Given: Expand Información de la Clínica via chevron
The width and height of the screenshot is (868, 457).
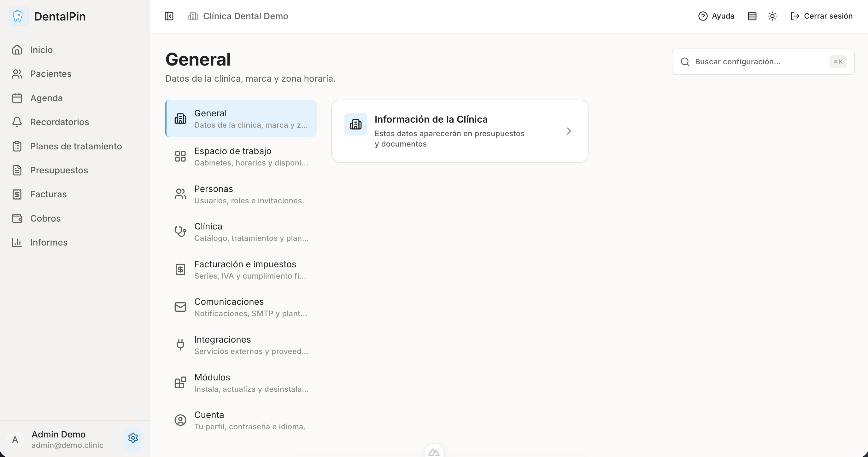Looking at the screenshot, I should [569, 131].
